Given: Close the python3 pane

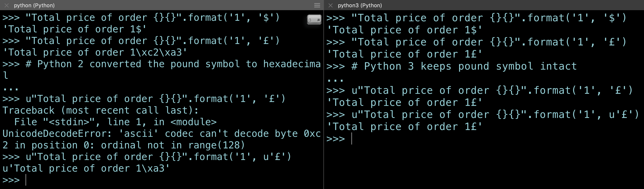Looking at the screenshot, I should pyautogui.click(x=330, y=5).
